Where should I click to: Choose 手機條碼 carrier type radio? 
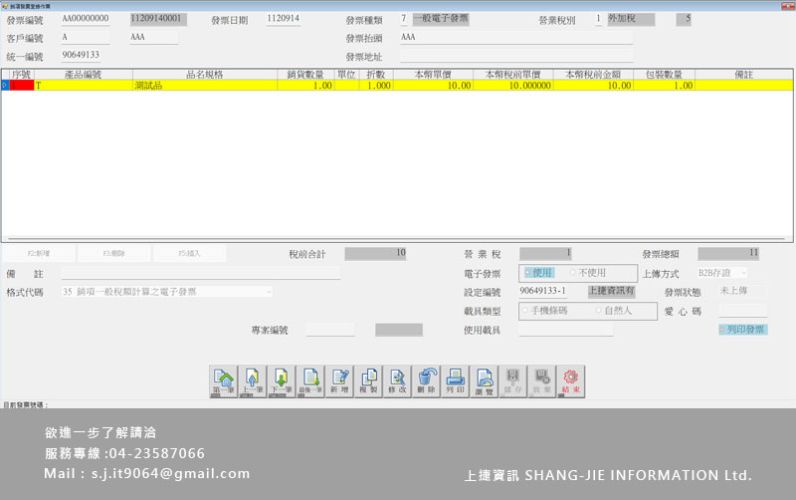[x=545, y=311]
